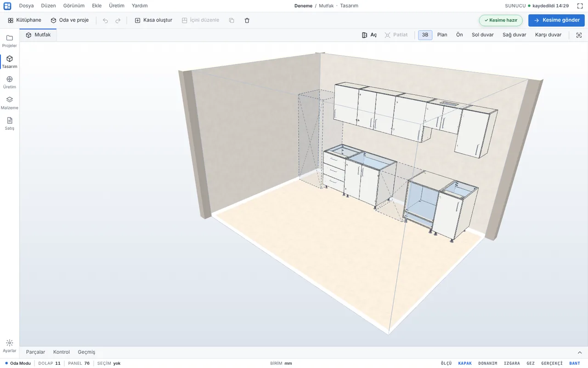Viewport: 588px width, 368px height.
Task: Open Projeler in the sidebar
Action: click(9, 41)
